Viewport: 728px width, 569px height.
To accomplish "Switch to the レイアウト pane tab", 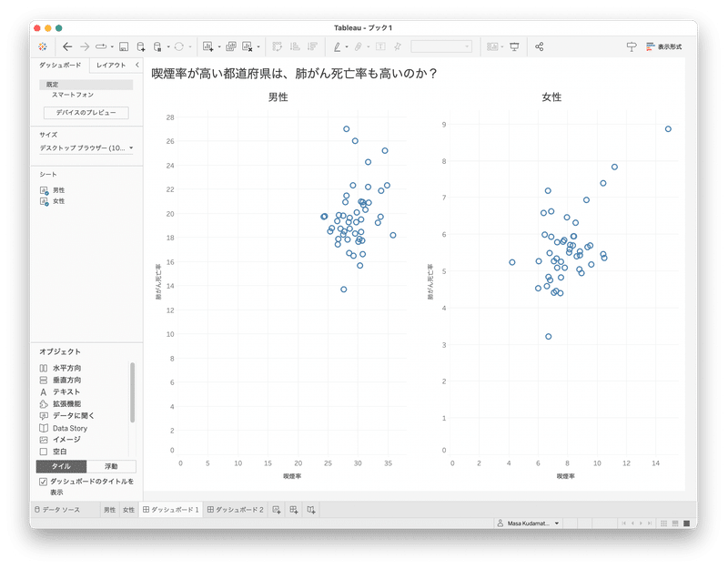I will point(111,65).
